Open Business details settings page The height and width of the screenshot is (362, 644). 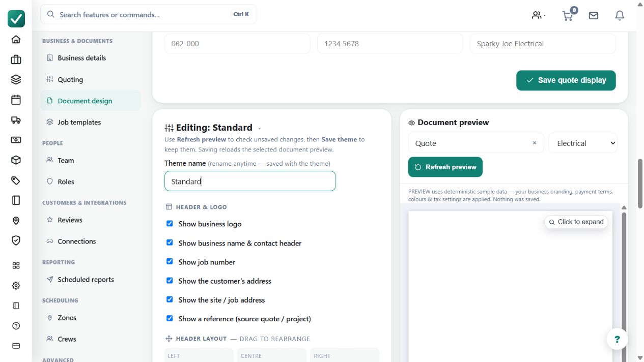(x=91, y=58)
